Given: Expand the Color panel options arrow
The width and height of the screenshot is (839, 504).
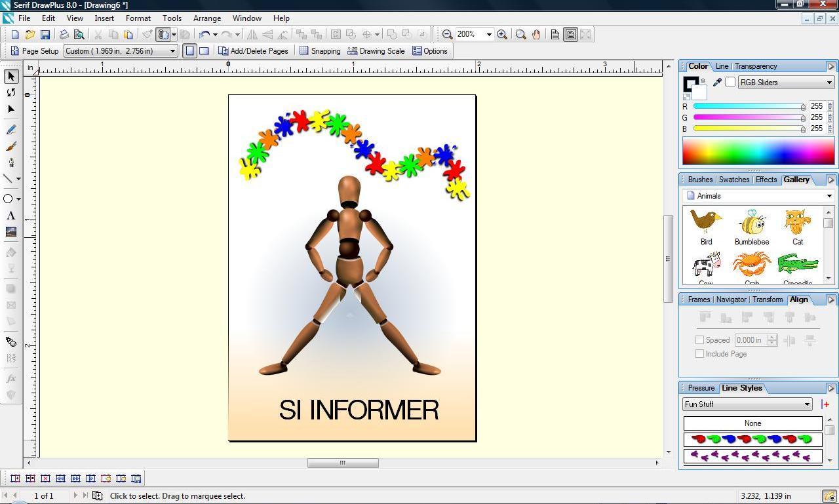Looking at the screenshot, I should 830,66.
